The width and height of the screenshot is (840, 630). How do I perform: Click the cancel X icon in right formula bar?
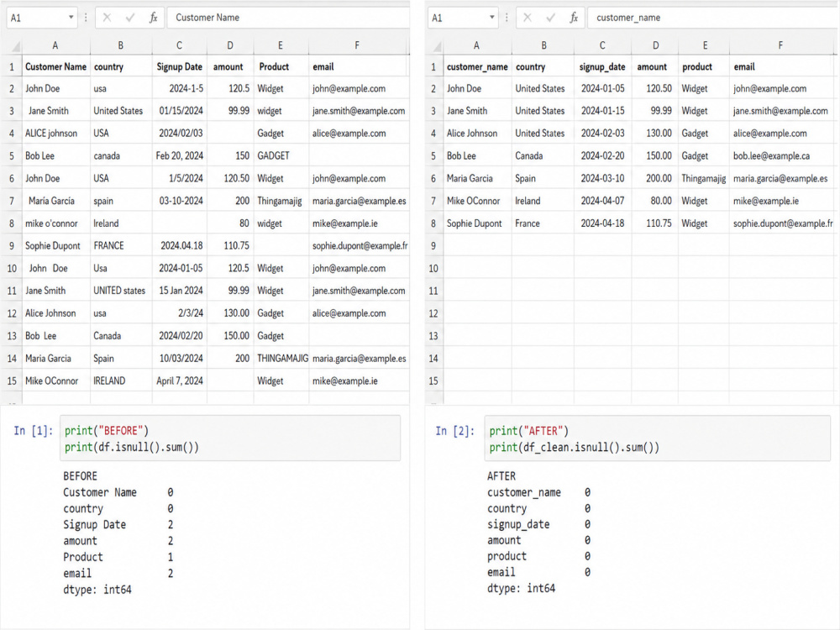point(528,18)
